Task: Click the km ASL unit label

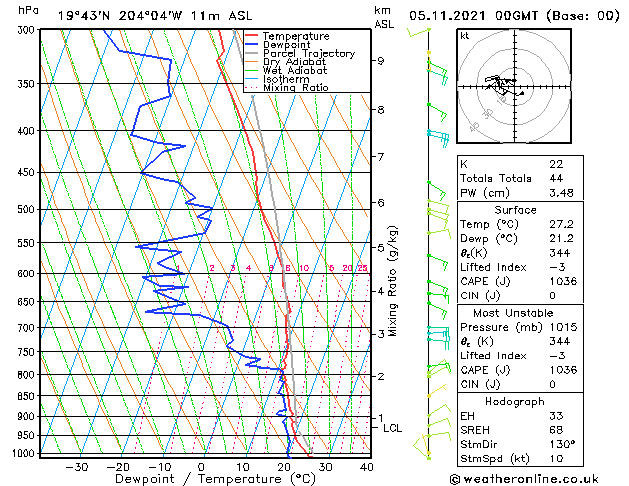Action: [384, 17]
